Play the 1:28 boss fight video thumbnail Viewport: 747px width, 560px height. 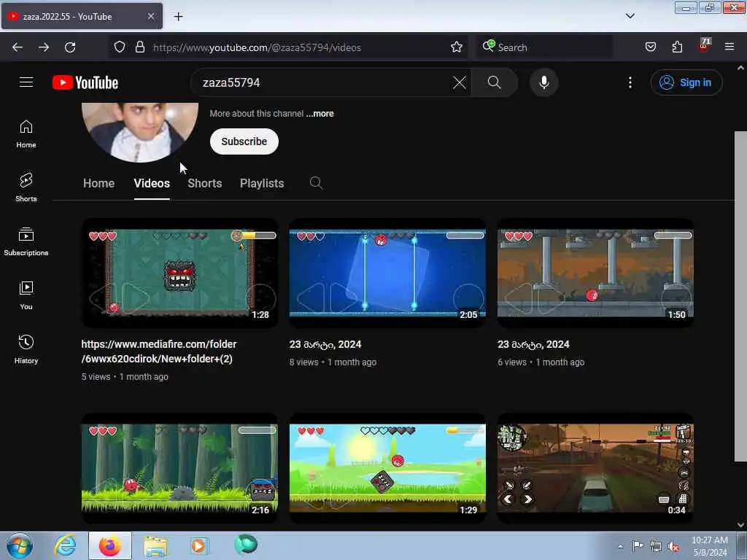[179, 273]
